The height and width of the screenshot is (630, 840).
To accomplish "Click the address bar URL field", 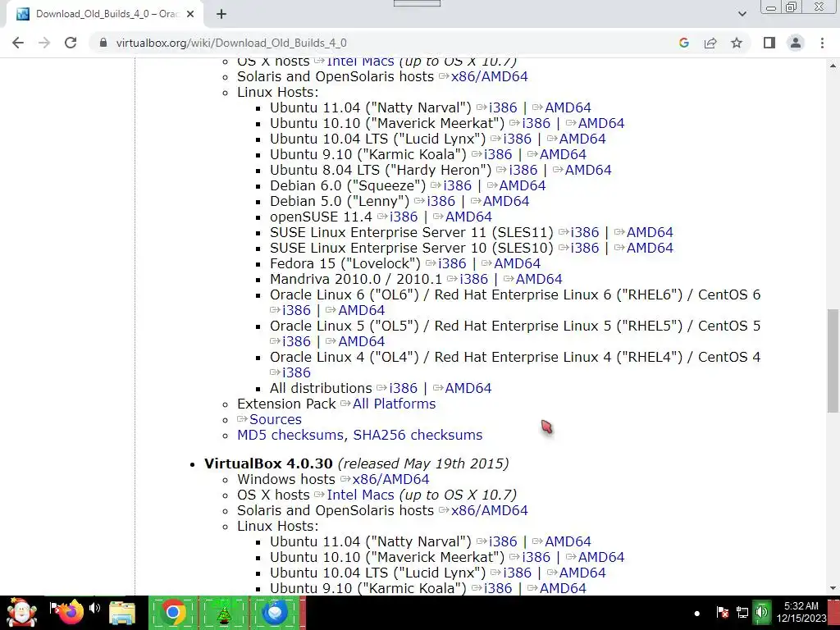I will 386,43.
